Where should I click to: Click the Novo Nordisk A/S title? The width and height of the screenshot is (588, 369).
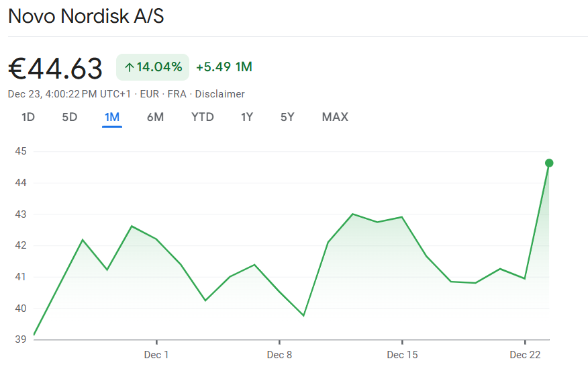coord(86,17)
